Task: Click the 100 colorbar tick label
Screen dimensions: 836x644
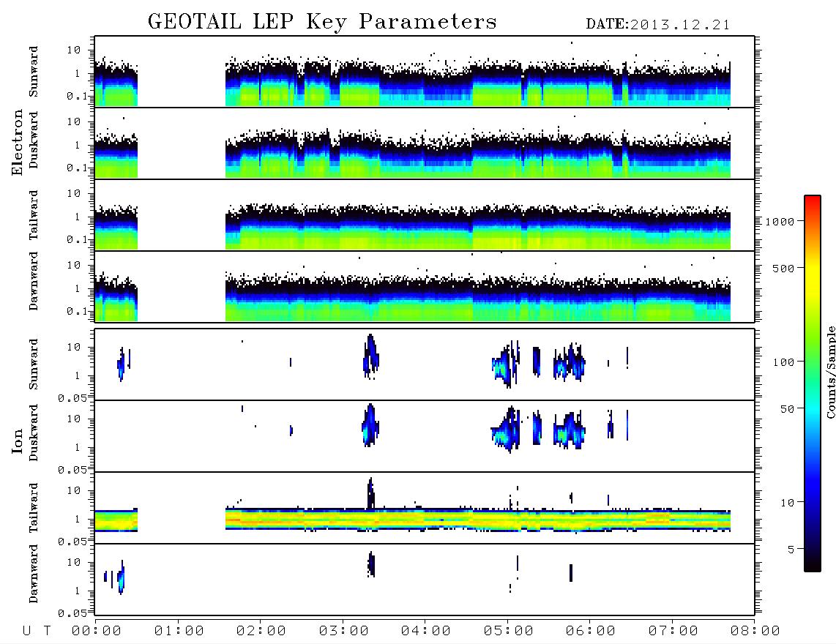Action: 783,362
